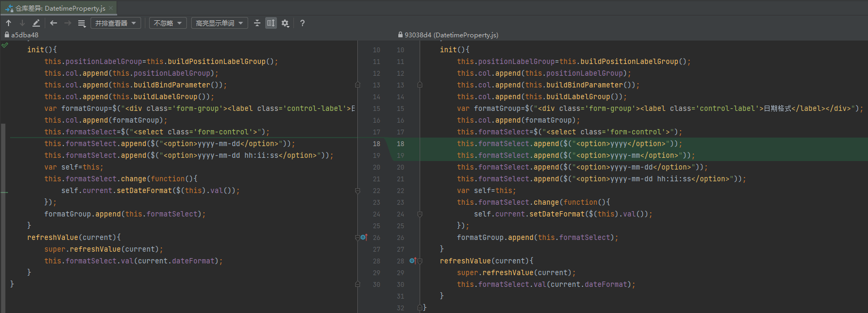Click inserted line with yyyy-mm option on right

(x=576, y=155)
